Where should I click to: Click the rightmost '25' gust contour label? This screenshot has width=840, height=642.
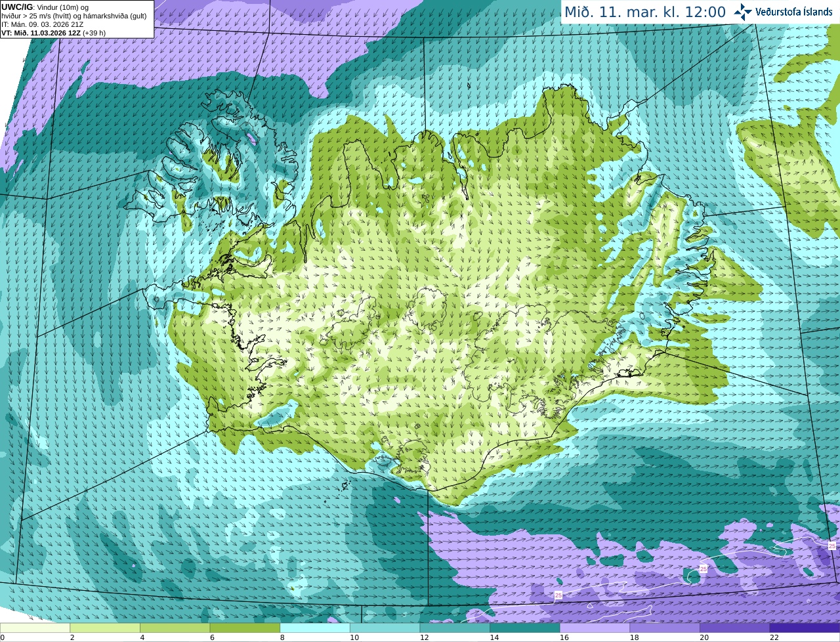pos(831,546)
